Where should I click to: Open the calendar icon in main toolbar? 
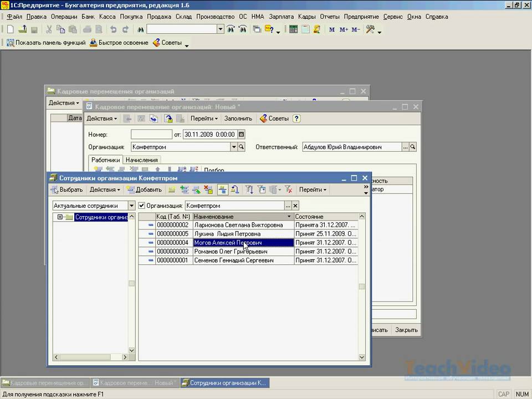pyautogui.click(x=305, y=29)
